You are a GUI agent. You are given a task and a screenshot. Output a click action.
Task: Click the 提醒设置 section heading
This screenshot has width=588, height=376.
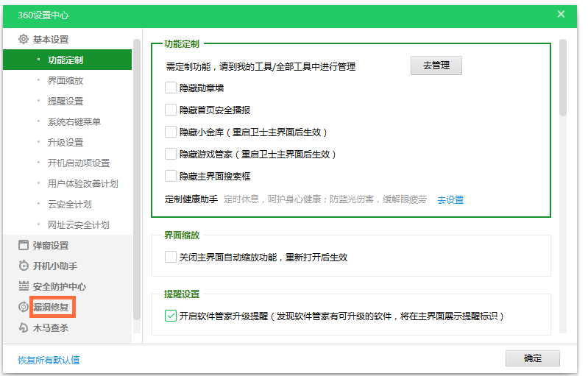click(182, 294)
